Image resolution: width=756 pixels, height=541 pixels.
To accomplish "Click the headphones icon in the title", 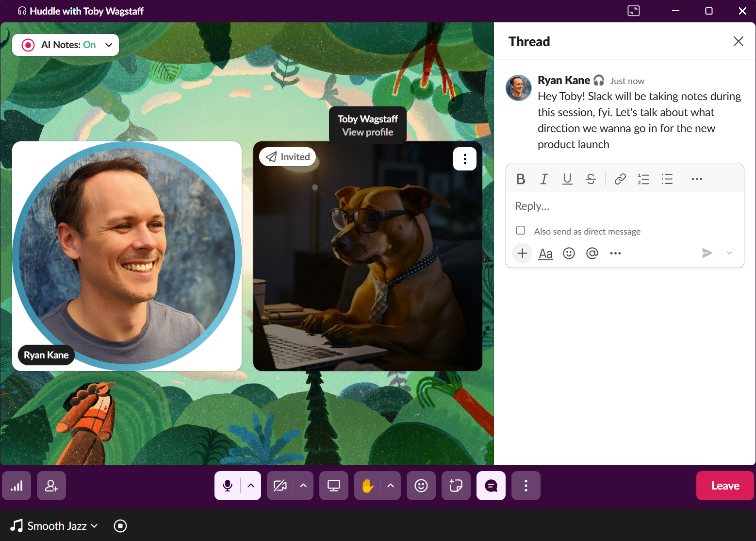I will click(22, 11).
